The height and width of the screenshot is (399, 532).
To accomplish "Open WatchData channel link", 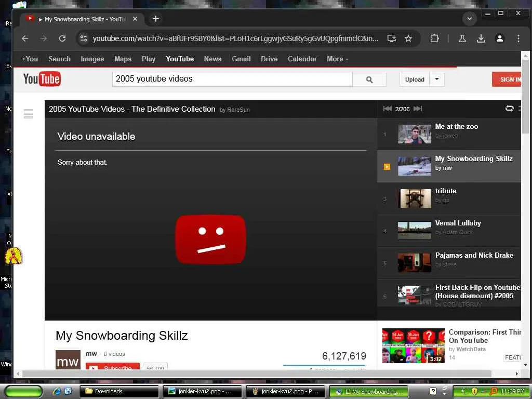I will point(471,349).
